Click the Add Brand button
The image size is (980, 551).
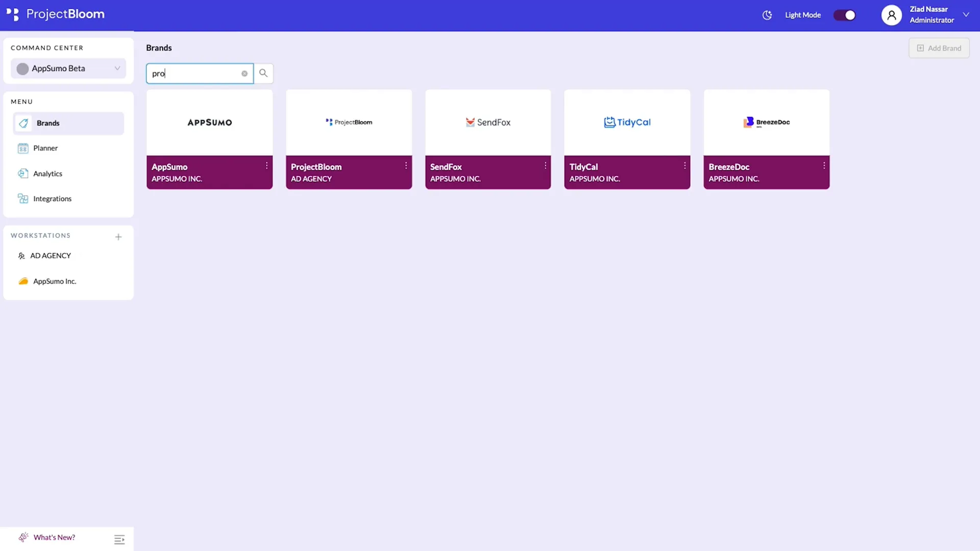(939, 48)
